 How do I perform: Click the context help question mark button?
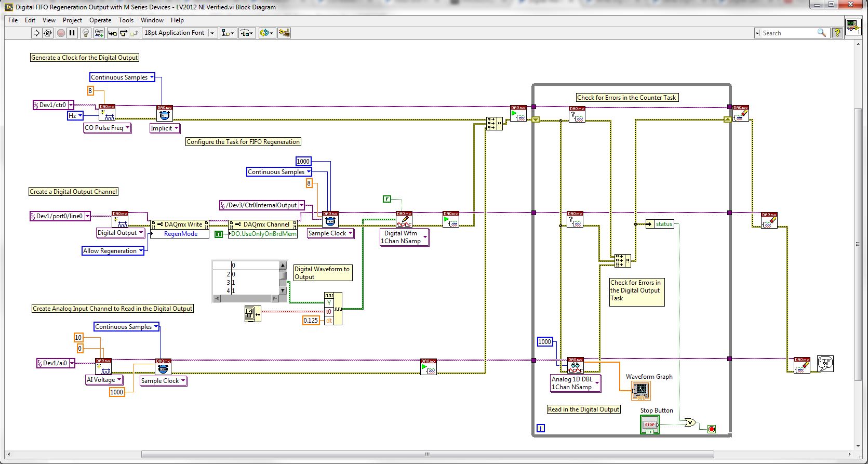837,33
